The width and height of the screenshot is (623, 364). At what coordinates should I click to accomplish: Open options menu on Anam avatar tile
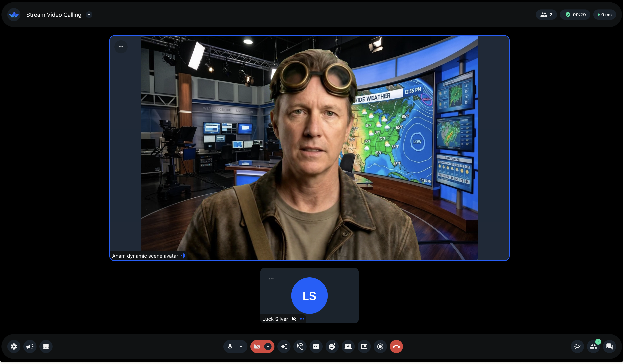click(x=121, y=47)
